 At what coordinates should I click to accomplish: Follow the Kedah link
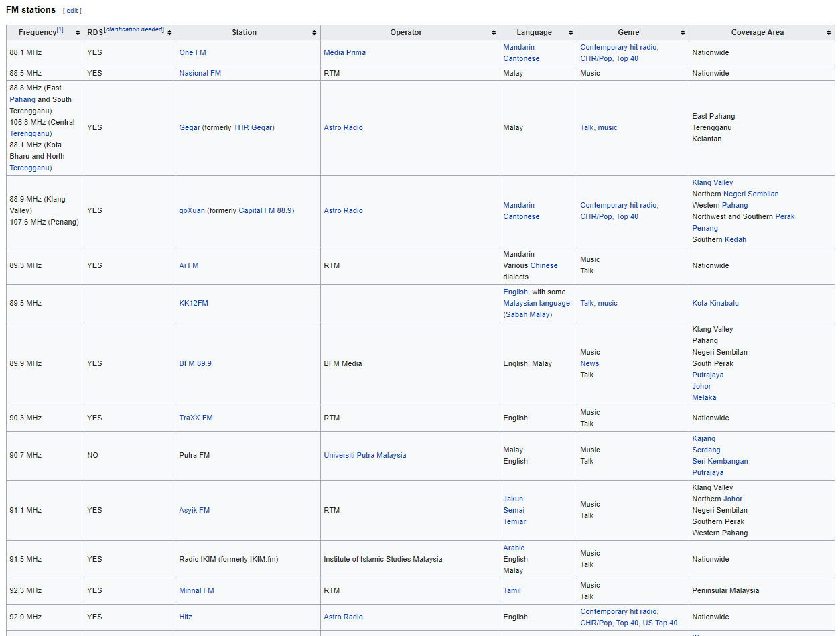coord(735,240)
